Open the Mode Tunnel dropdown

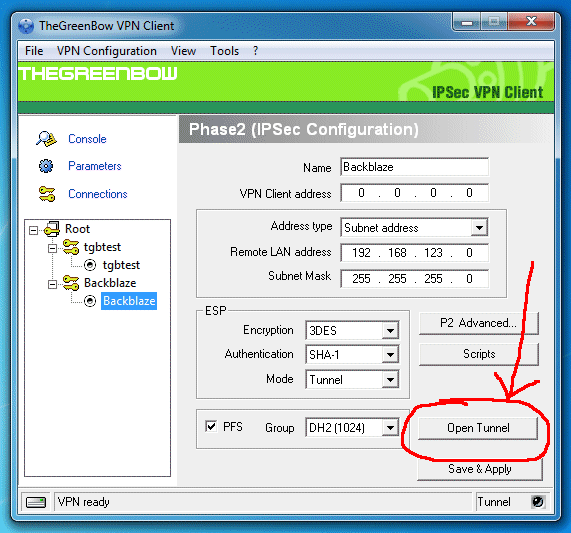[390, 380]
